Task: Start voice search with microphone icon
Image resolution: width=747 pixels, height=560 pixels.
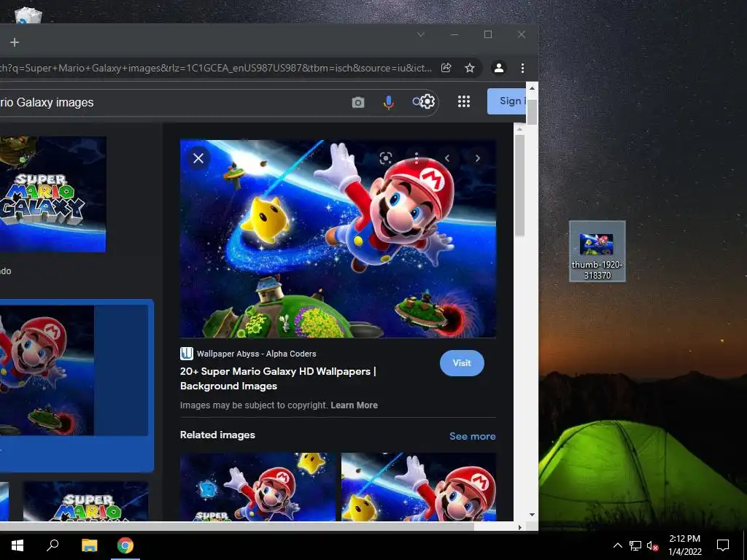Action: [389, 102]
